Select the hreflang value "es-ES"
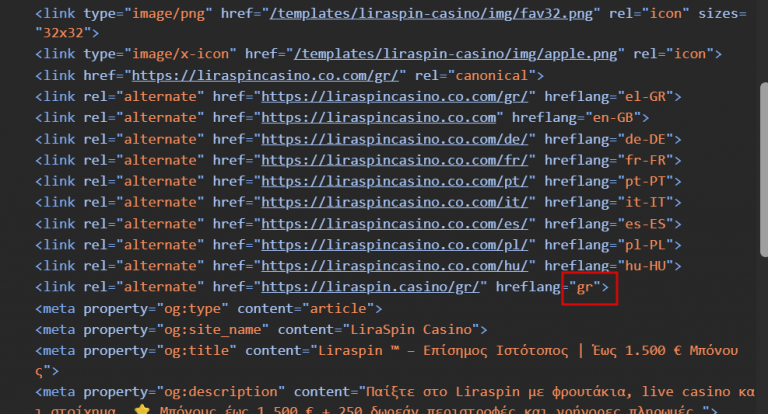This screenshot has width=768, height=414. (646, 224)
